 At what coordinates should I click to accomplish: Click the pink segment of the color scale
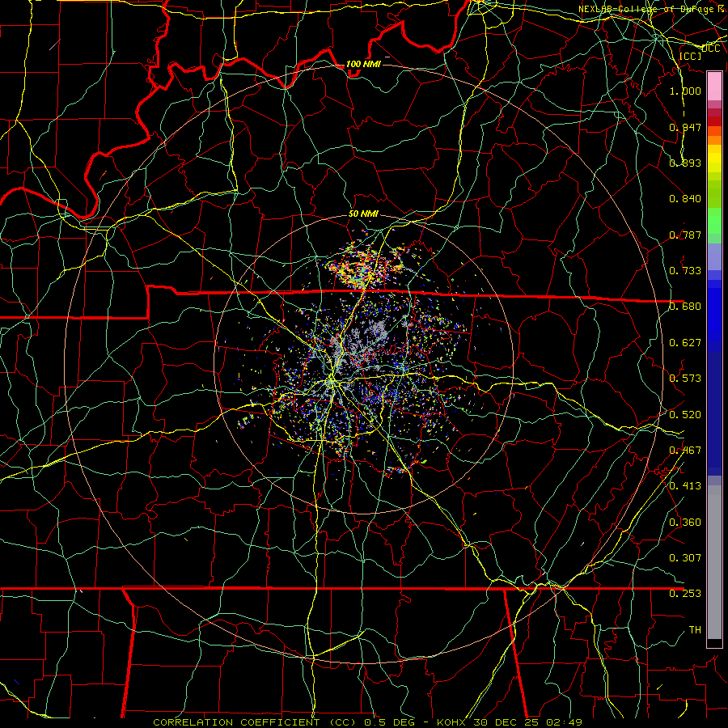click(714, 86)
